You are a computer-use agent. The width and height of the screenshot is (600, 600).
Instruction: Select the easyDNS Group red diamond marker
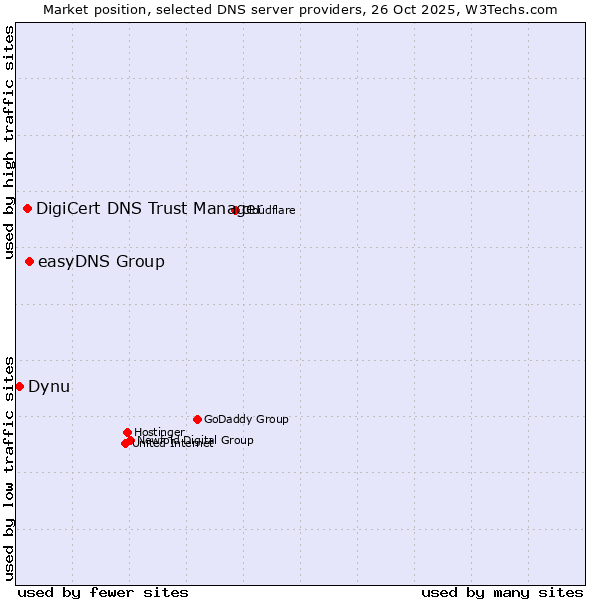point(29,261)
